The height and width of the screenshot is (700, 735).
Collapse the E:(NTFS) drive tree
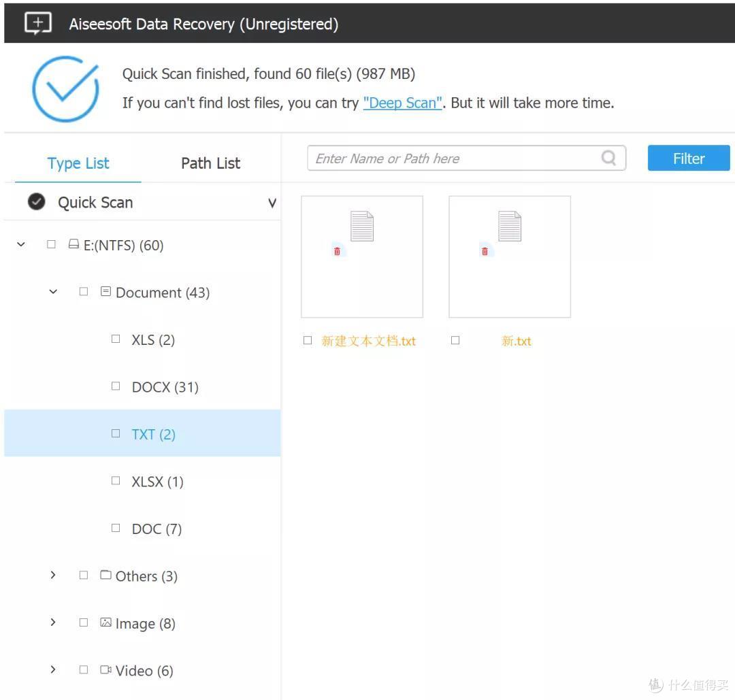point(21,244)
